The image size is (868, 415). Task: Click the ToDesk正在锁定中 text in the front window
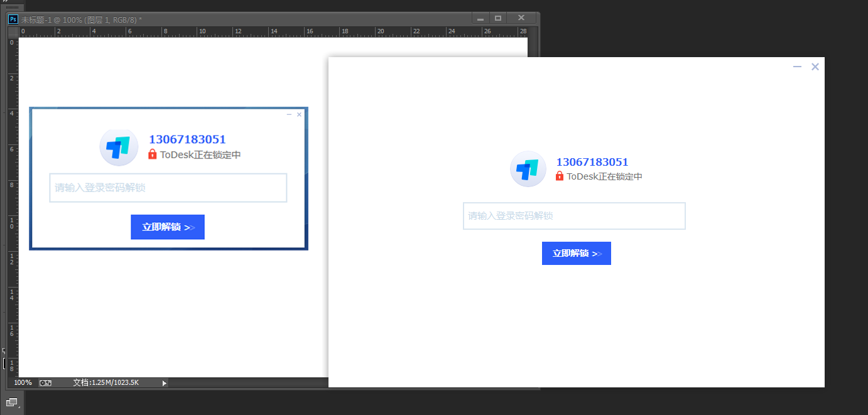(604, 176)
